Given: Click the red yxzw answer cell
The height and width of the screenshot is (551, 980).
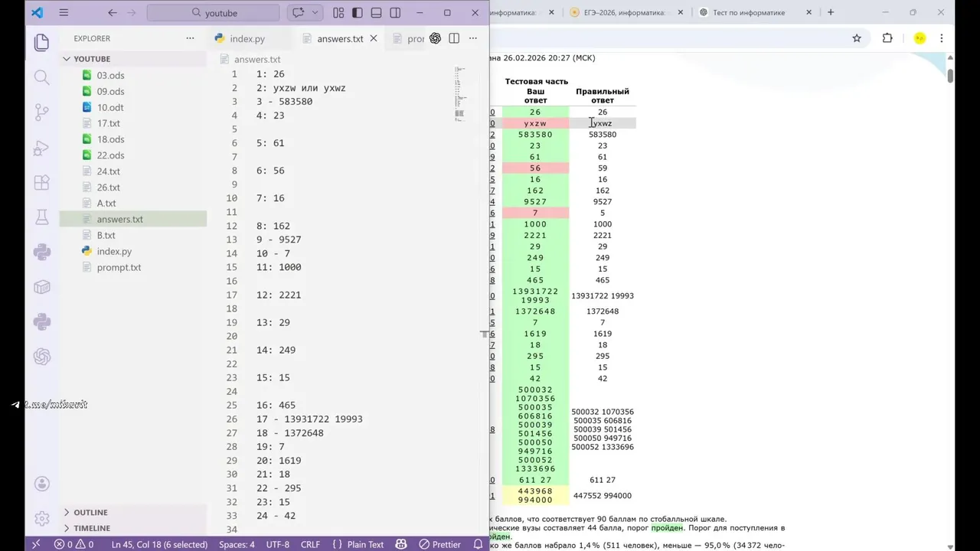Looking at the screenshot, I should click(x=535, y=123).
